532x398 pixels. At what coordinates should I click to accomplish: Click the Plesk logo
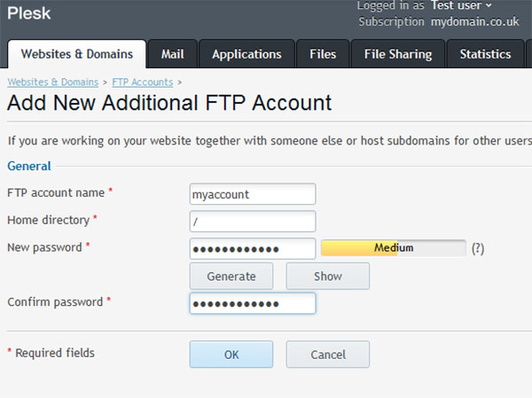pyautogui.click(x=29, y=13)
